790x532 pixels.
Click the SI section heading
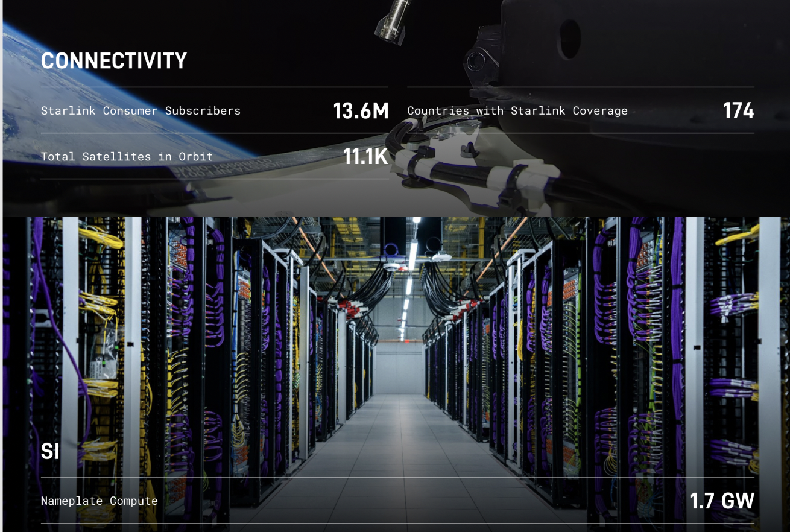pos(50,451)
